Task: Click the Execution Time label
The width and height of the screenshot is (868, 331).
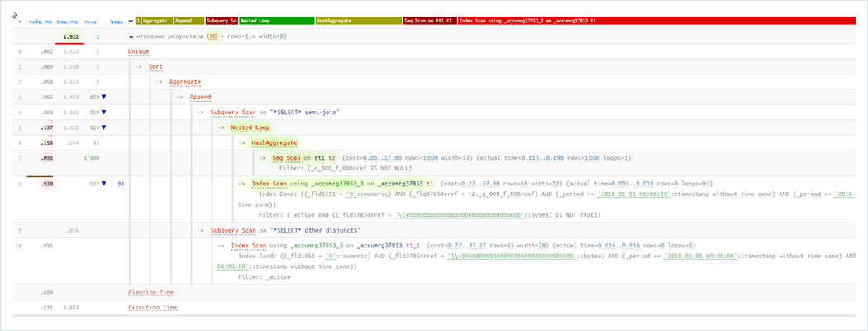Action: click(153, 307)
